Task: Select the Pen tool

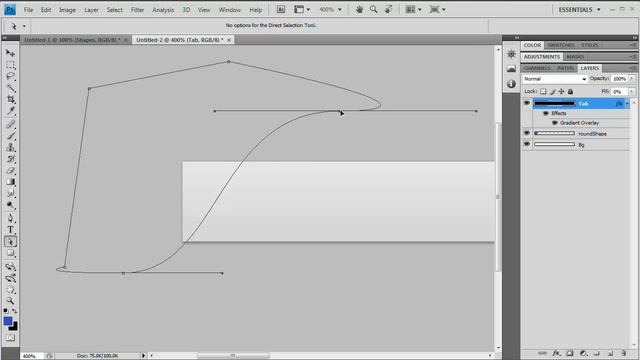Action: click(x=10, y=218)
